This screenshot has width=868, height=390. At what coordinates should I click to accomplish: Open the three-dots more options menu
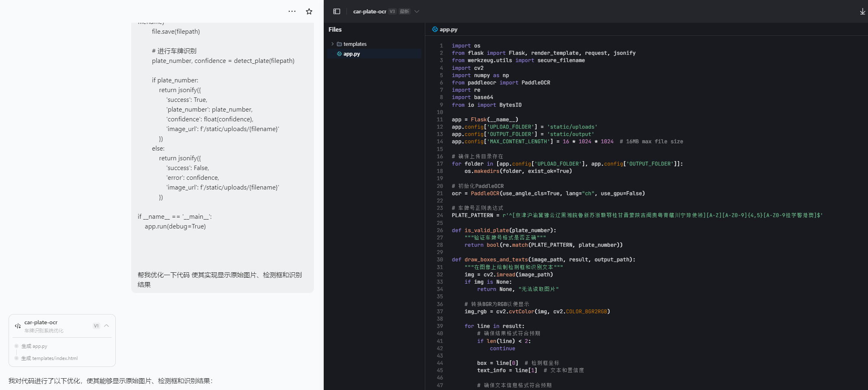pos(292,11)
